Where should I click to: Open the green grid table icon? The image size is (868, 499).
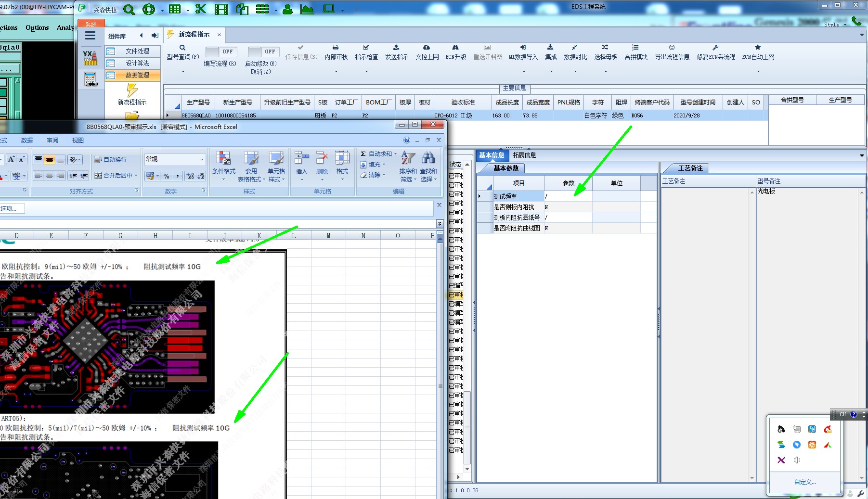pyautogui.click(x=174, y=9)
